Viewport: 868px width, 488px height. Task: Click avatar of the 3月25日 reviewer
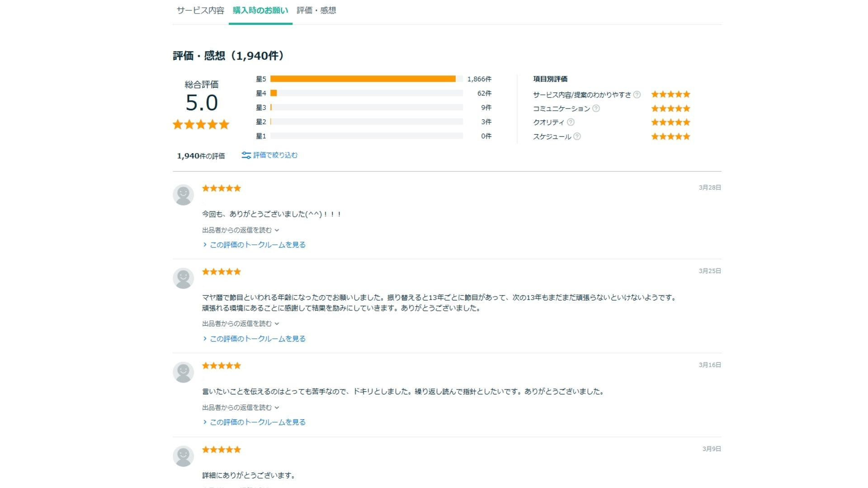click(x=183, y=278)
